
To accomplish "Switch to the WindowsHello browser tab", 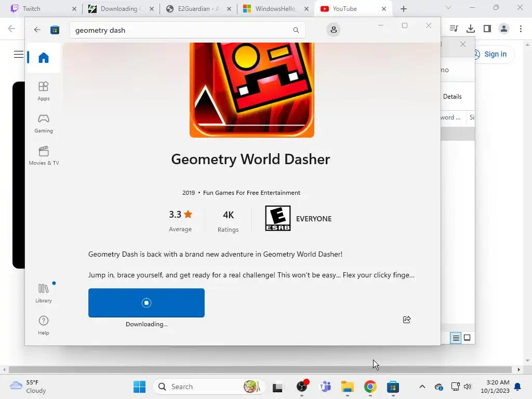I will click(x=274, y=9).
